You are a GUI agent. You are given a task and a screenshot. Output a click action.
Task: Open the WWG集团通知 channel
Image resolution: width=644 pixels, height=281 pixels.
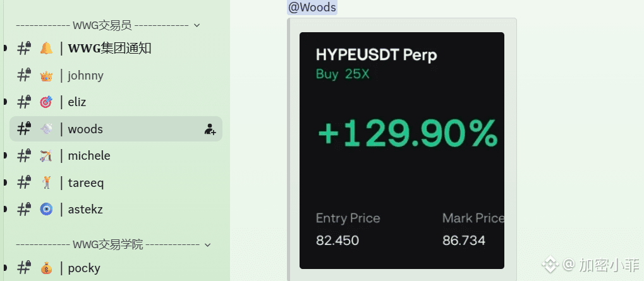click(116, 49)
